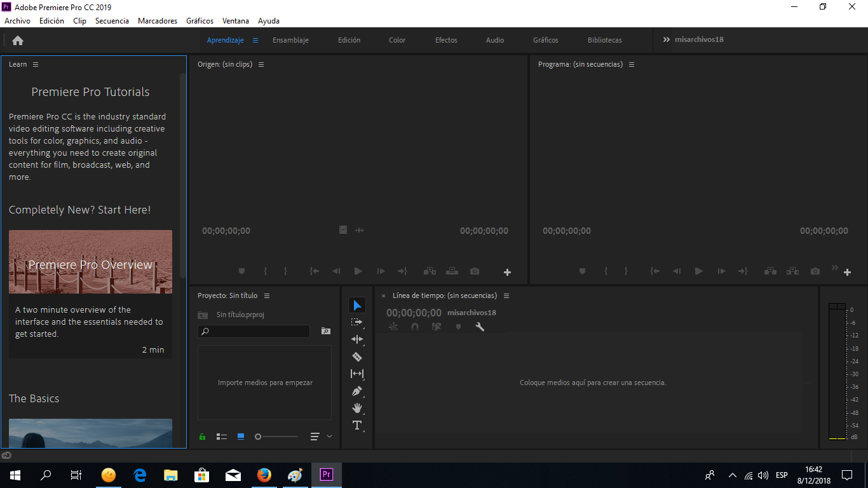Image resolution: width=868 pixels, height=488 pixels.
Task: Click Add Marker in Program monitor
Action: [582, 271]
